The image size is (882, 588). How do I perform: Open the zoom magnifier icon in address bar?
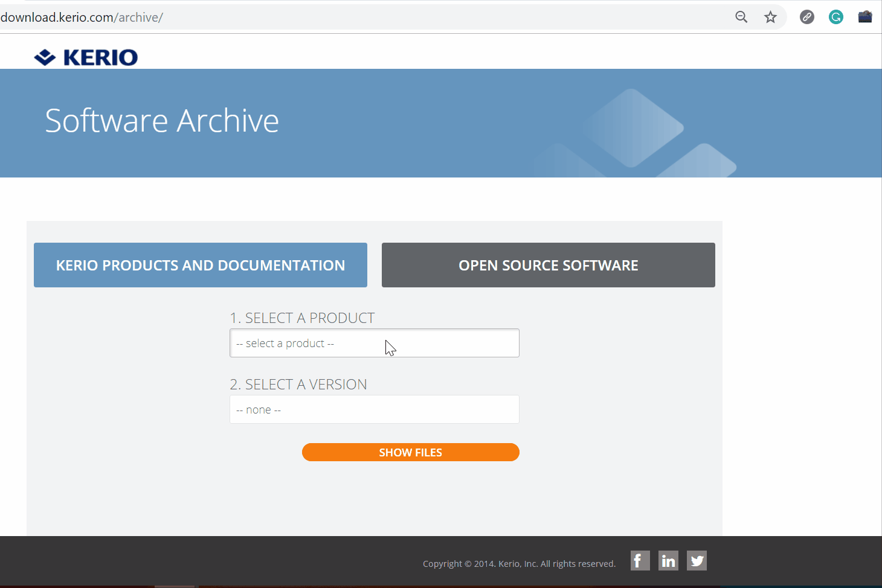(x=741, y=17)
